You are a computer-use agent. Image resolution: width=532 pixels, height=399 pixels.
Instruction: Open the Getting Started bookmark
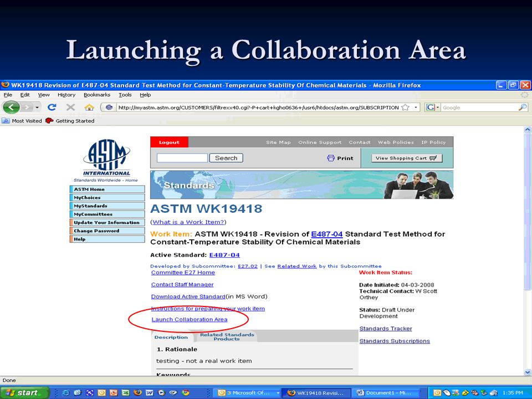click(x=70, y=121)
